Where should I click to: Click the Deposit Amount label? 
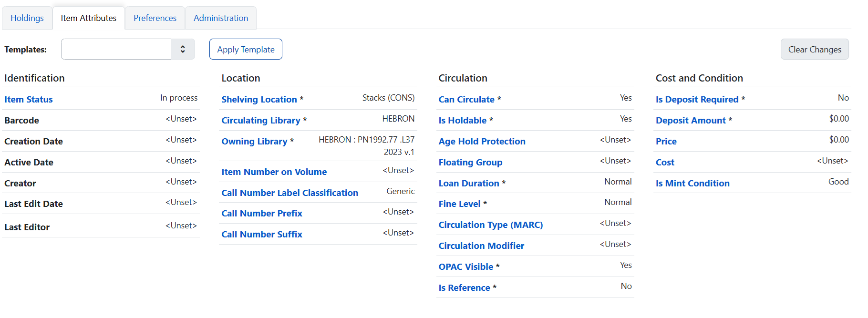(x=690, y=120)
